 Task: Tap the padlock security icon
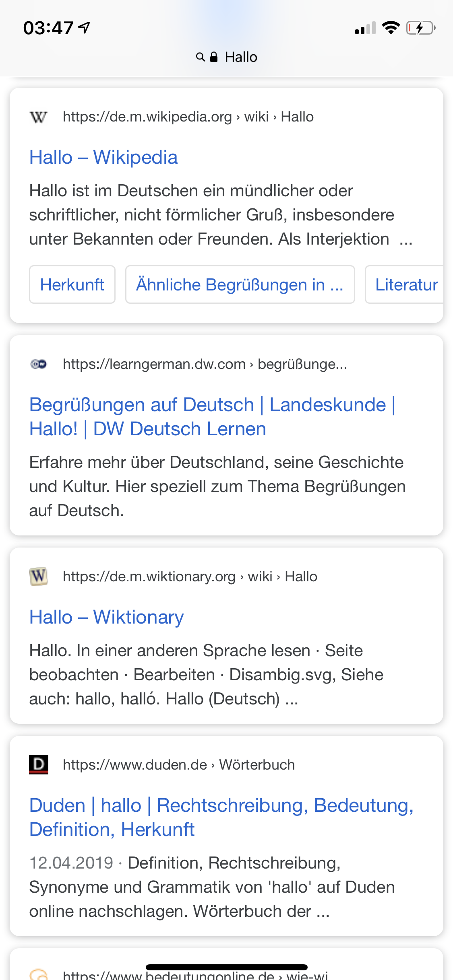214,57
